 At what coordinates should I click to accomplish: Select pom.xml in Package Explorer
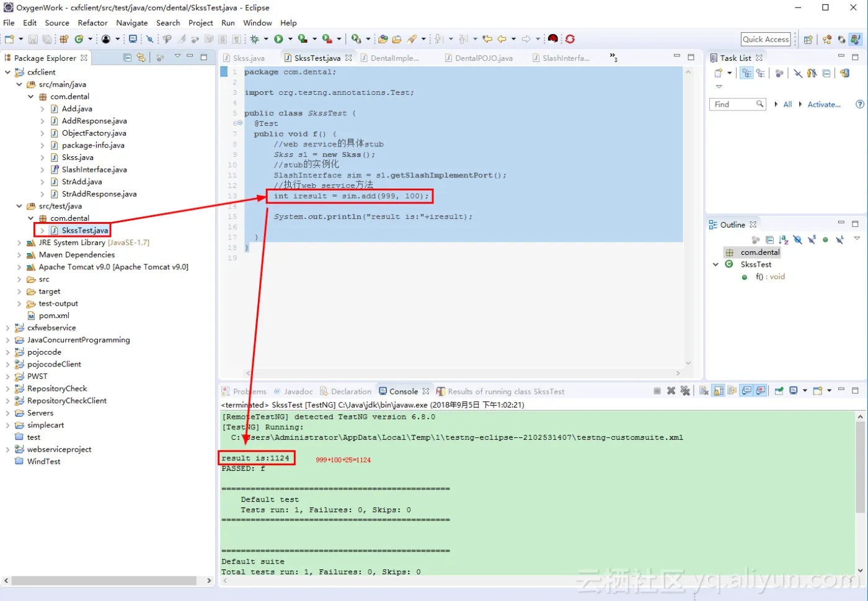pyautogui.click(x=54, y=316)
